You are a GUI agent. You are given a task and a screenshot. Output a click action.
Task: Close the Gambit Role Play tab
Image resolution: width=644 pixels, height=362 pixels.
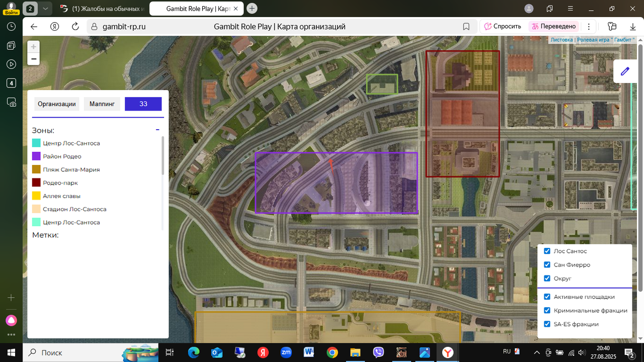pyautogui.click(x=236, y=9)
